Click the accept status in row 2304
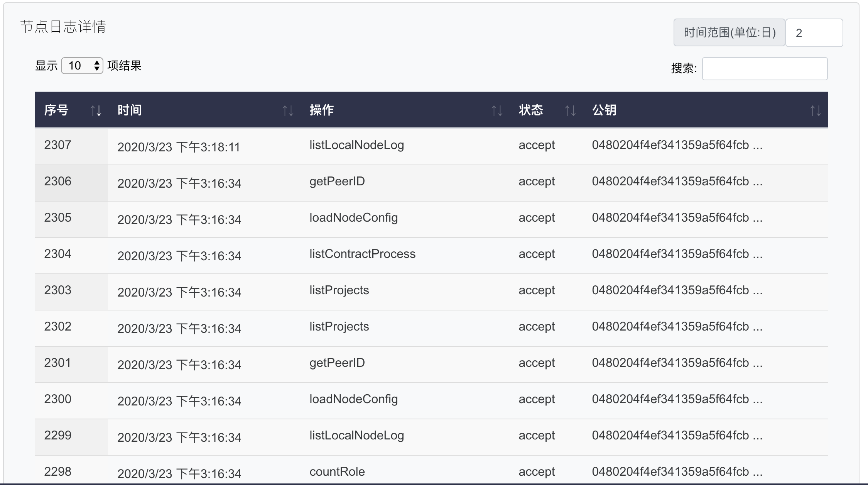Viewport: 868px width, 485px height. point(536,253)
